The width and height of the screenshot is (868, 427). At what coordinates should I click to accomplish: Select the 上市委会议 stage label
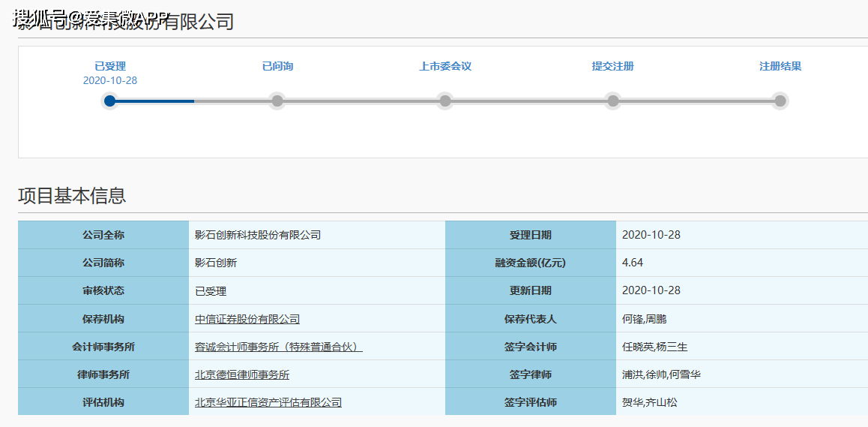pos(445,67)
